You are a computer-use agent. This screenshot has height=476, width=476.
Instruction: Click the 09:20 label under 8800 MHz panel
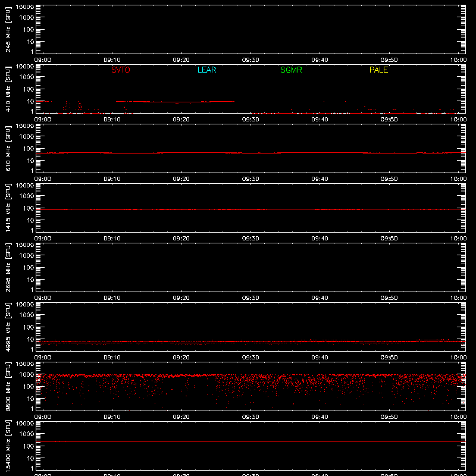tap(181, 417)
